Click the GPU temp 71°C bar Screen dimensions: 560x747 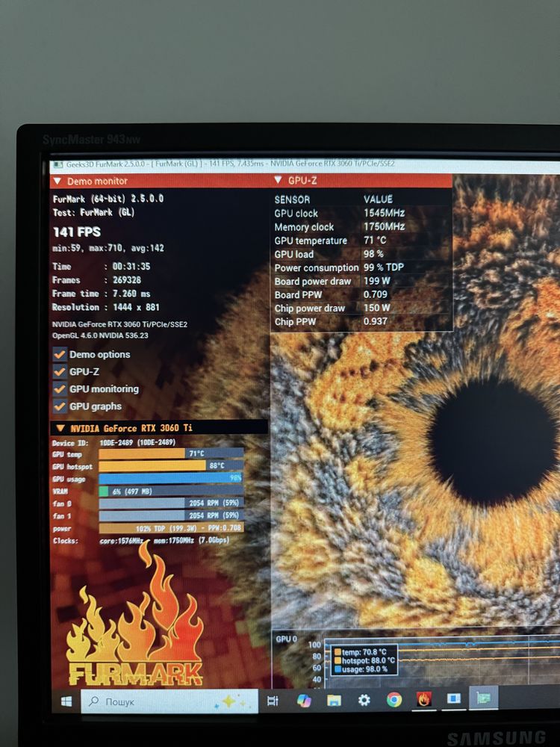[172, 453]
